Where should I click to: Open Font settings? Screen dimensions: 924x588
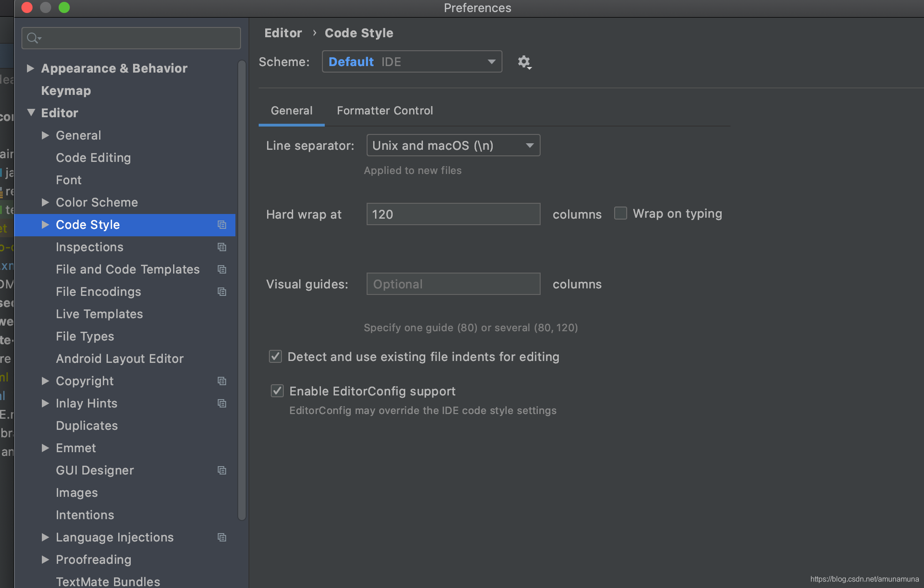pos(68,180)
